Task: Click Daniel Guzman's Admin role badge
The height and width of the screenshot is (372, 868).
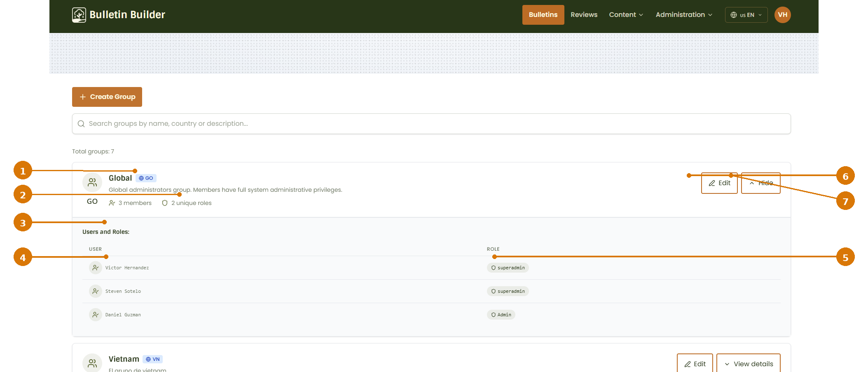Action: point(501,315)
